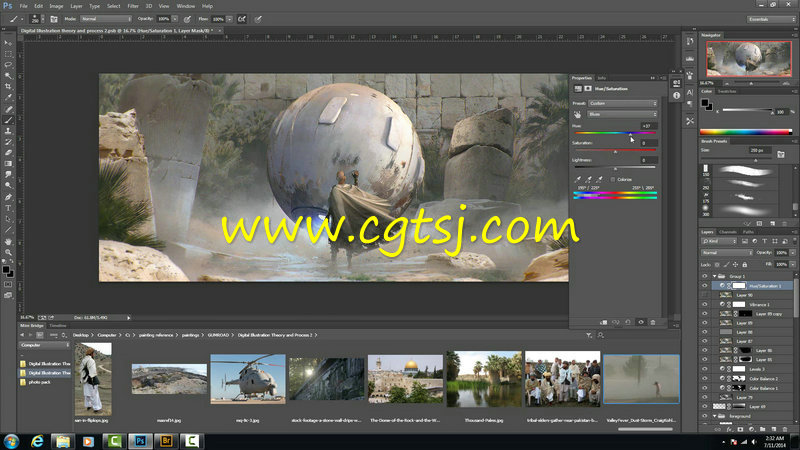Screen dimensions: 800x450
Task: Open the File menu
Action: pyautogui.click(x=23, y=6)
